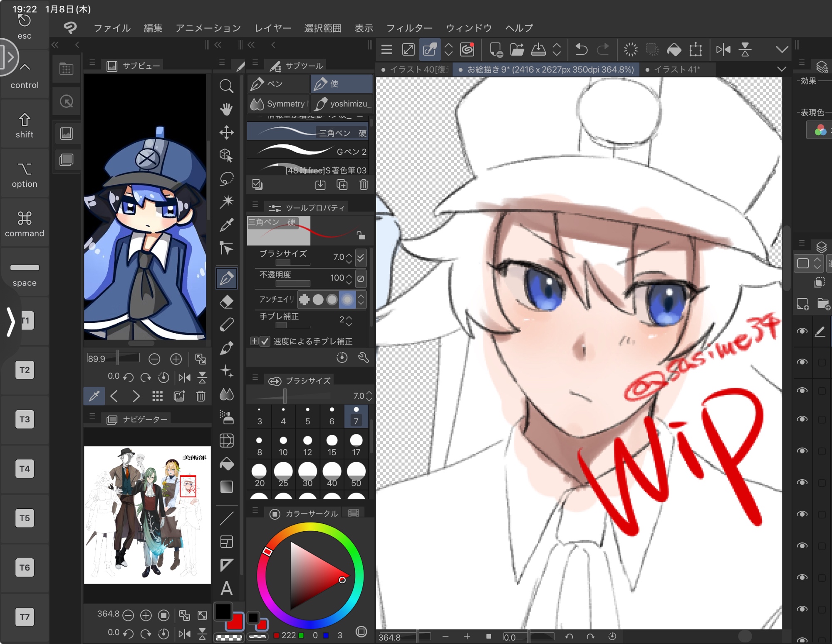Select the Fill bucket tool
The width and height of the screenshot is (832, 644).
click(226, 463)
